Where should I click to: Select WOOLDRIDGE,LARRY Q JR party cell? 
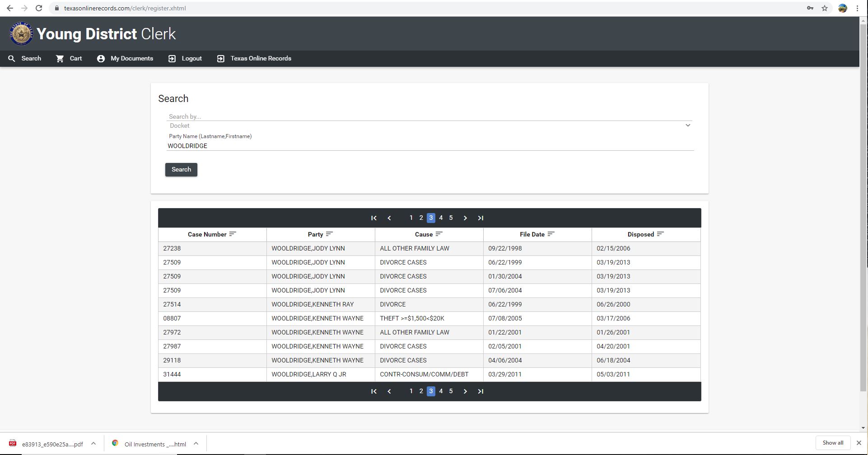[321, 374]
